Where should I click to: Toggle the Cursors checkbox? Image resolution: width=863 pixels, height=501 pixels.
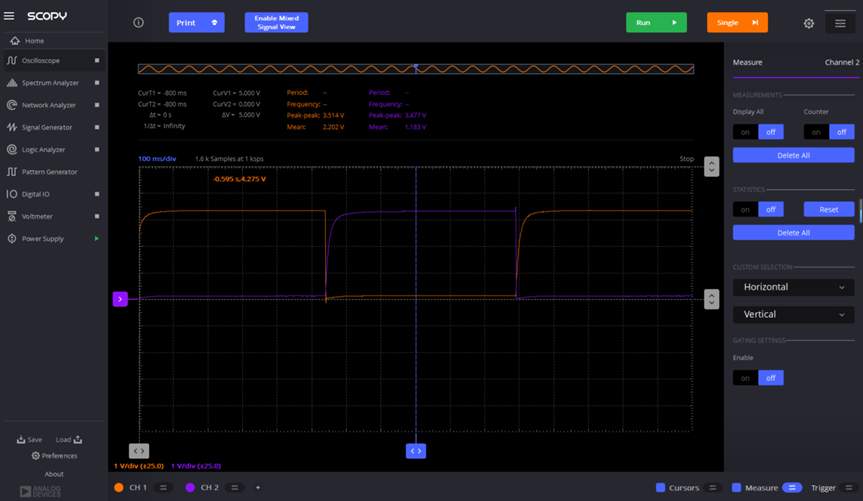[x=660, y=487]
